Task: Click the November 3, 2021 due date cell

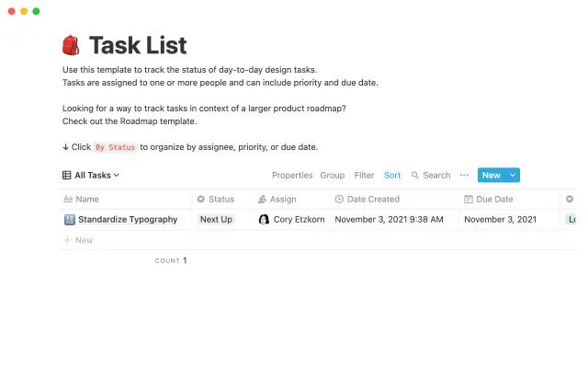Action: click(509, 220)
